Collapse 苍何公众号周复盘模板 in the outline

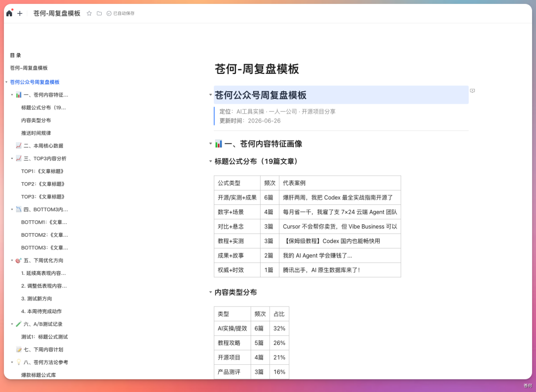coord(6,82)
